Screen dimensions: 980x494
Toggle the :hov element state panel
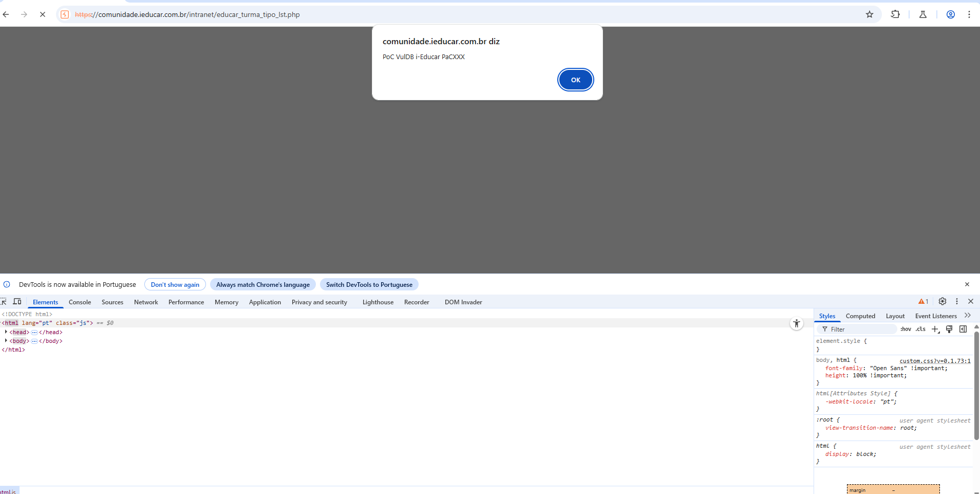[906, 329]
